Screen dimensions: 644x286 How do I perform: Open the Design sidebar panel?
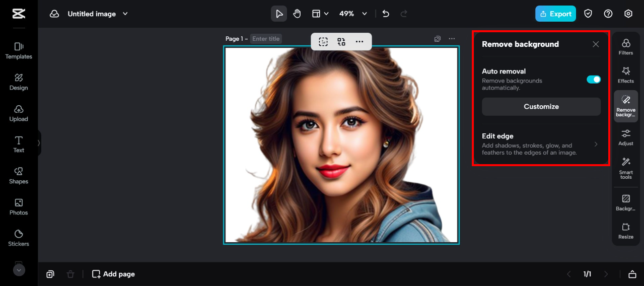(19, 82)
